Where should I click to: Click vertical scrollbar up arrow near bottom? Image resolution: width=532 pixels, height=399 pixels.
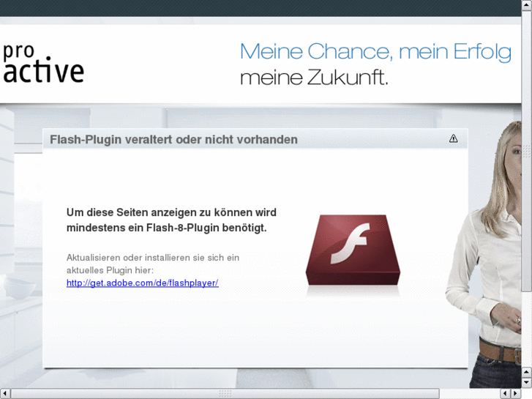point(527,372)
